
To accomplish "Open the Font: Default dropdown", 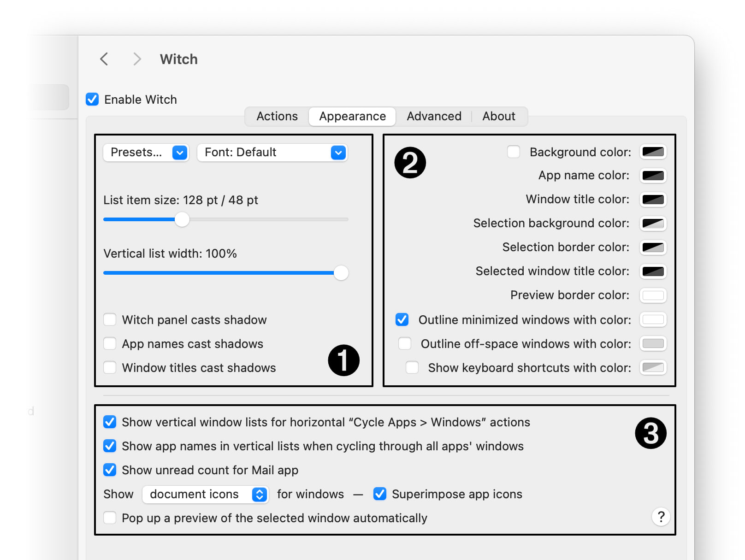I will 272,153.
